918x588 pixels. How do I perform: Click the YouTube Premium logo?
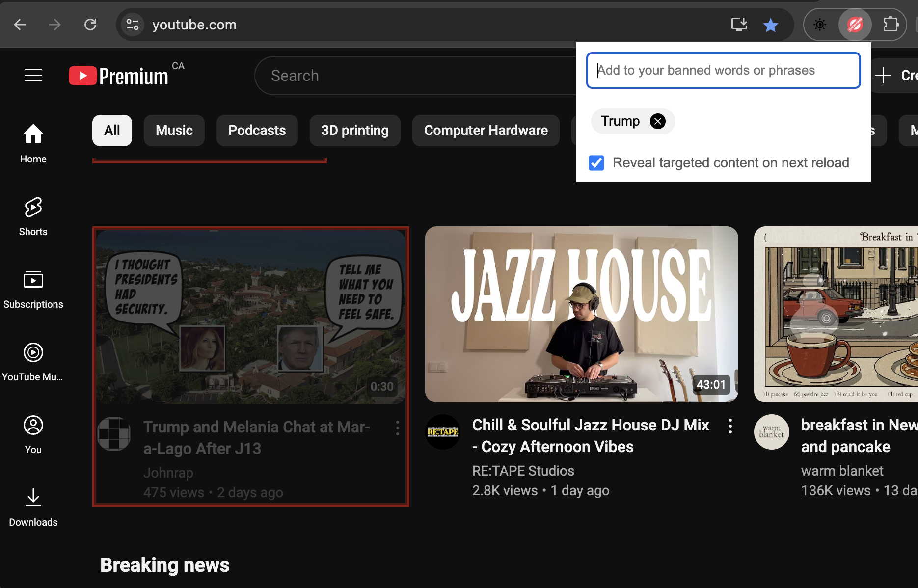118,76
